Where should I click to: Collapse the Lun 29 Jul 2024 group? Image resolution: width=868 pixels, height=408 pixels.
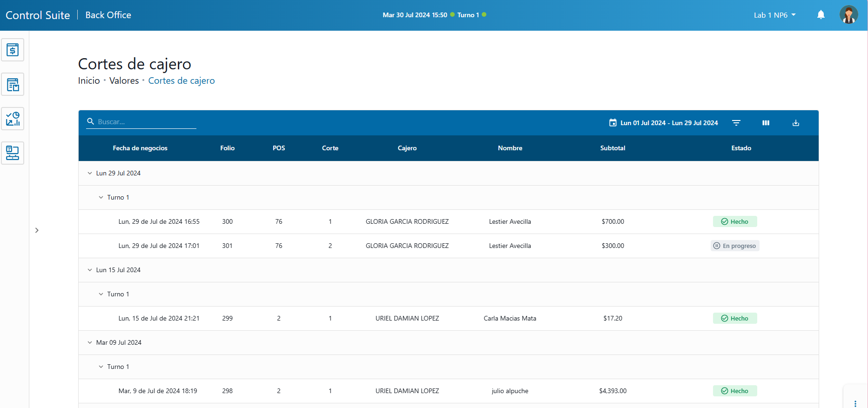click(90, 173)
